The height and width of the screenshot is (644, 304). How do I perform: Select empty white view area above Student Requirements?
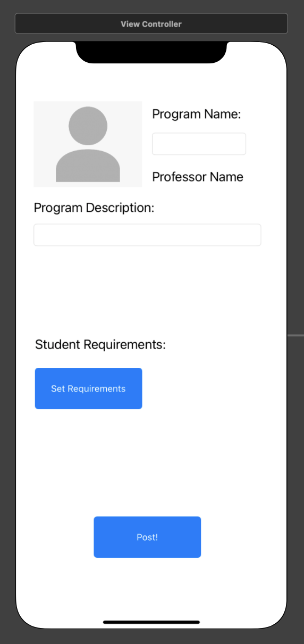[x=151, y=290]
